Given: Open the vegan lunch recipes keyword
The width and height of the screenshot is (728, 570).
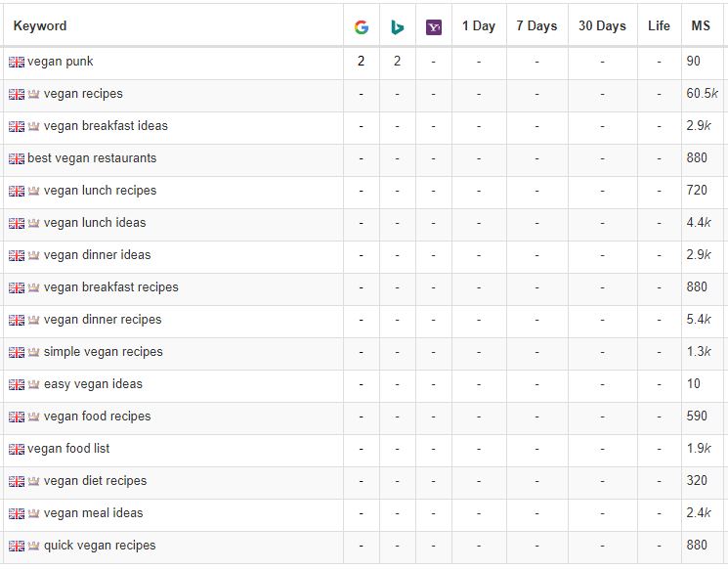Looking at the screenshot, I should pyautogui.click(x=101, y=191).
